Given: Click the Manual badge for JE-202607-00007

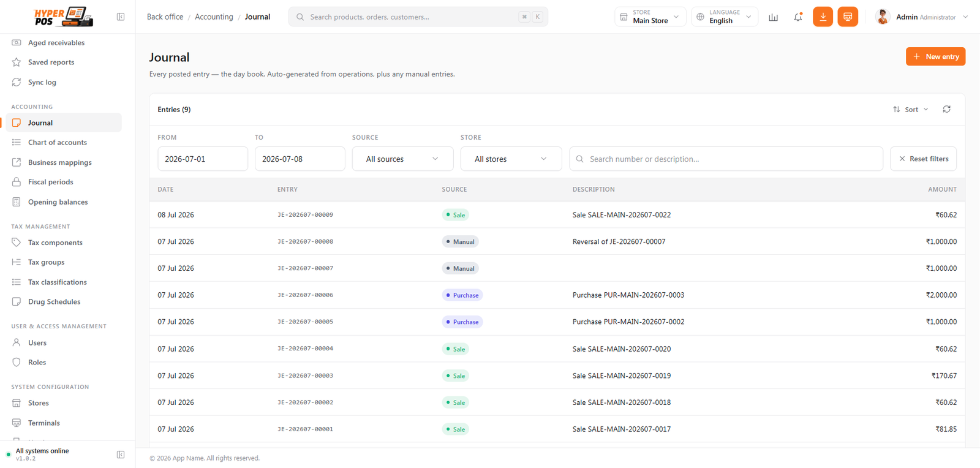Looking at the screenshot, I should click(460, 268).
